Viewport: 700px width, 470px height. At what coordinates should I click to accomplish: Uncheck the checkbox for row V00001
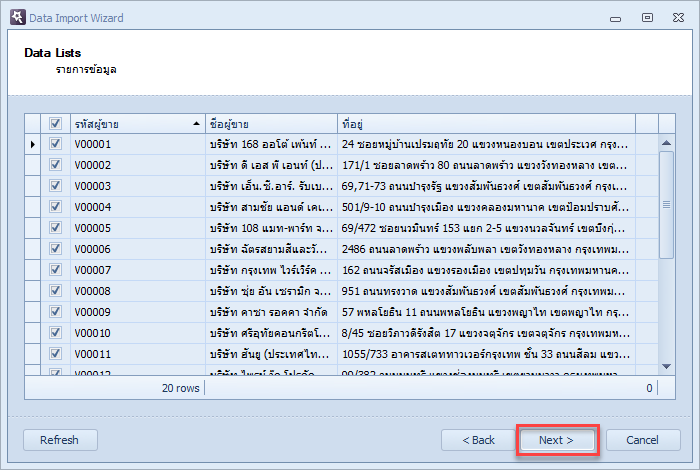[55, 144]
